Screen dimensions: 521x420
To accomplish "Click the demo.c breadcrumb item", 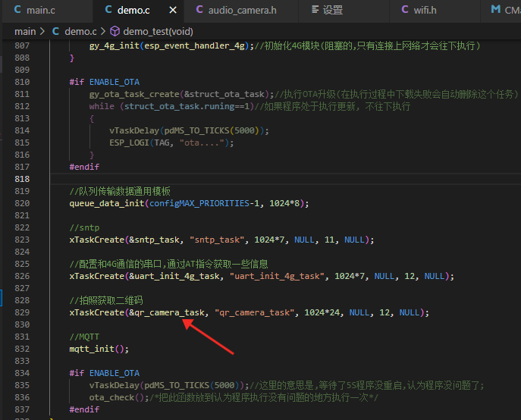I will [80, 32].
